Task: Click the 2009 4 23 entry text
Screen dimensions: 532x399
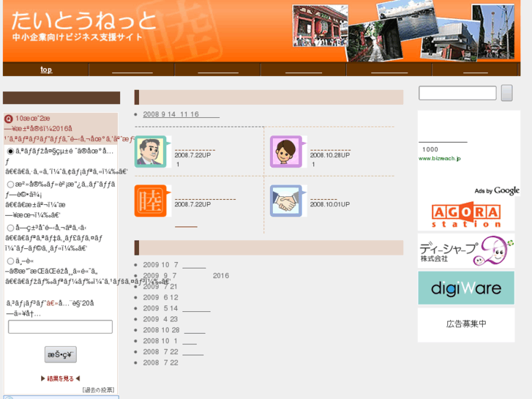Action: [160, 319]
